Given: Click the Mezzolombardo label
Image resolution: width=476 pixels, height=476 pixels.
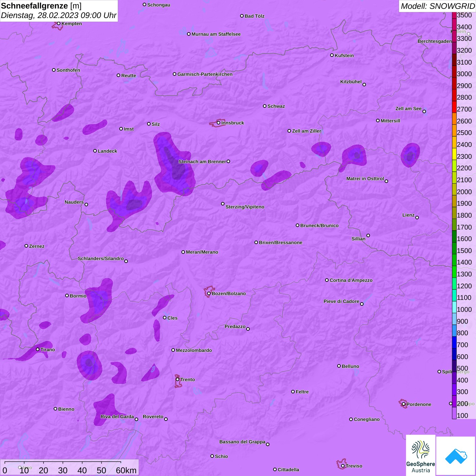Looking at the screenshot, I should 194,350.
